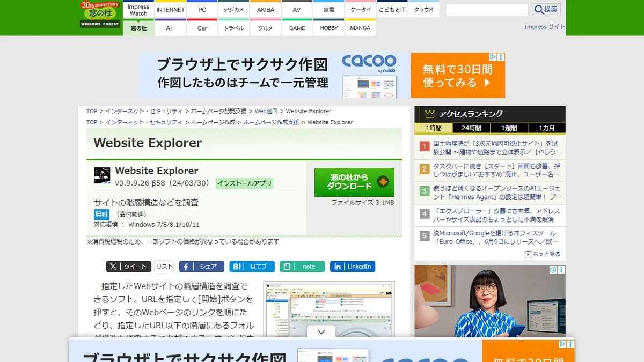This screenshot has height=362, width=644.
Task: Click the インストールアプリ tag
Action: click(245, 183)
